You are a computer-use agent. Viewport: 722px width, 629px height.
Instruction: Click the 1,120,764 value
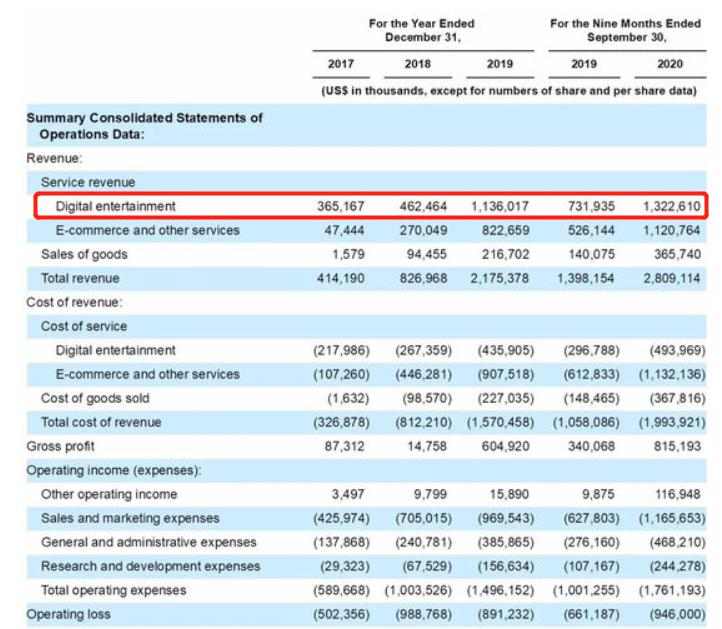(x=671, y=230)
